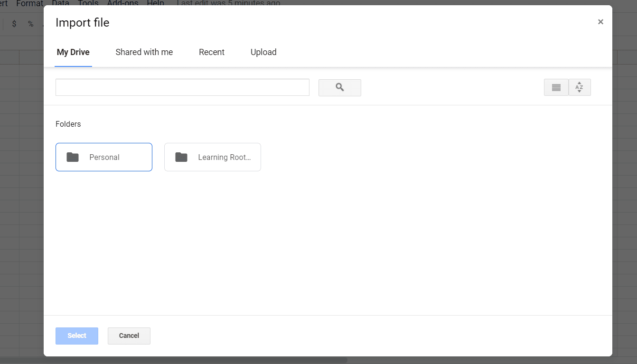Screen dimensions: 637x364
Task: Cancel the file import
Action: 129,336
